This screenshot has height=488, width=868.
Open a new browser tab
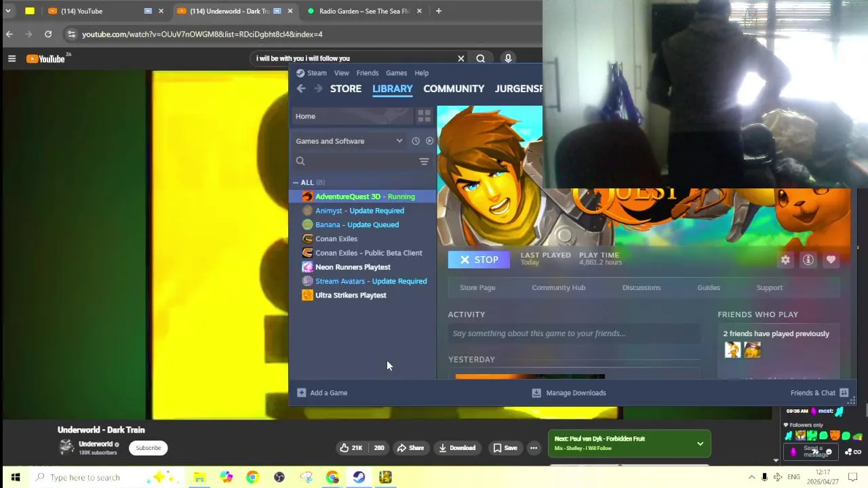click(439, 11)
